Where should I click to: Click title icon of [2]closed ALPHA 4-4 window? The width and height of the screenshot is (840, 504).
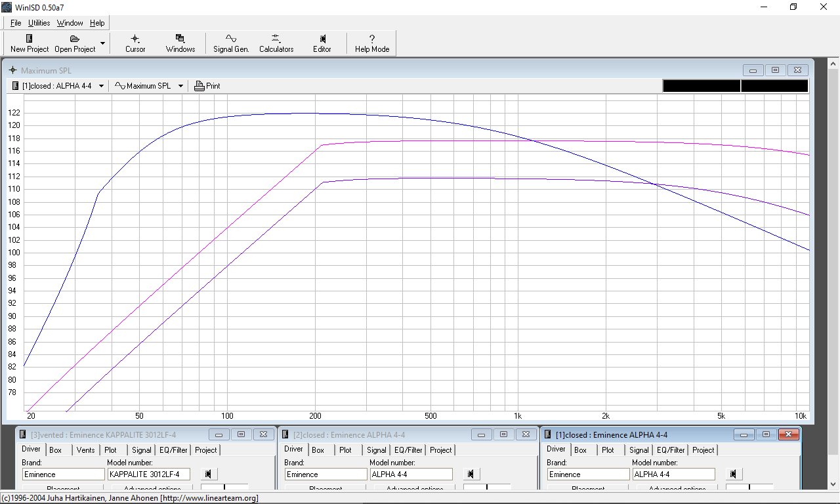(285, 434)
